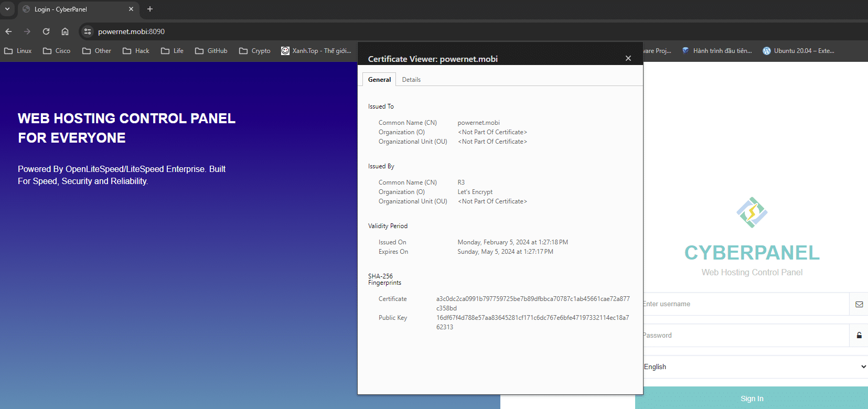This screenshot has width=868, height=409.
Task: Switch to the Details certificate tab
Action: click(411, 80)
